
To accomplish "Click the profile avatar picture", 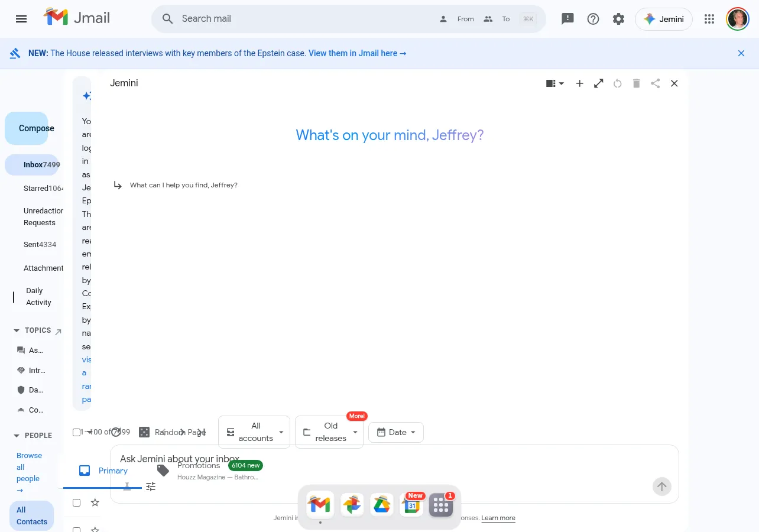I will [x=738, y=19].
